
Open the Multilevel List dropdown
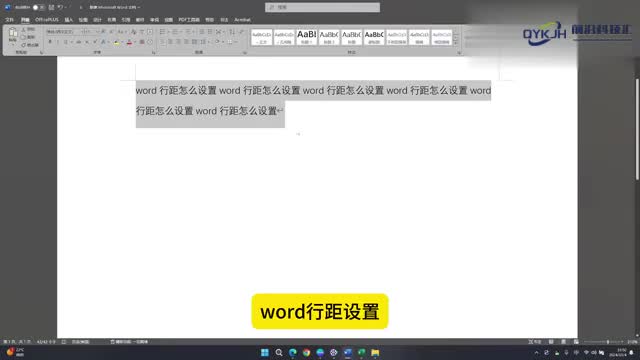click(189, 31)
